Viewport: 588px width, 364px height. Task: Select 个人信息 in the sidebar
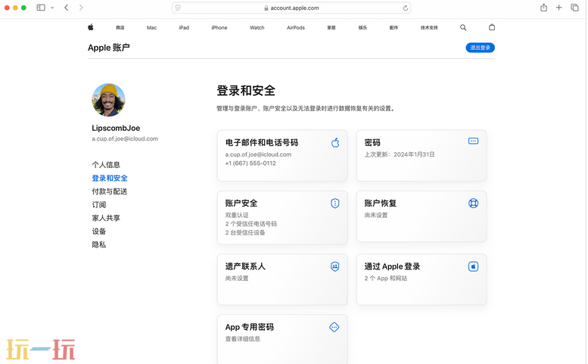coord(106,164)
